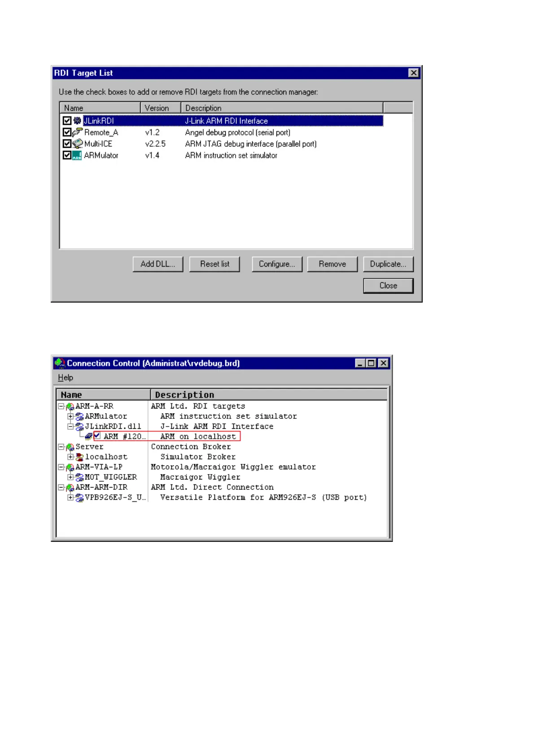Screen dimensions: 534x756
Task: Collapse the ARM-ARM-DIR tree node
Action: tap(61, 487)
